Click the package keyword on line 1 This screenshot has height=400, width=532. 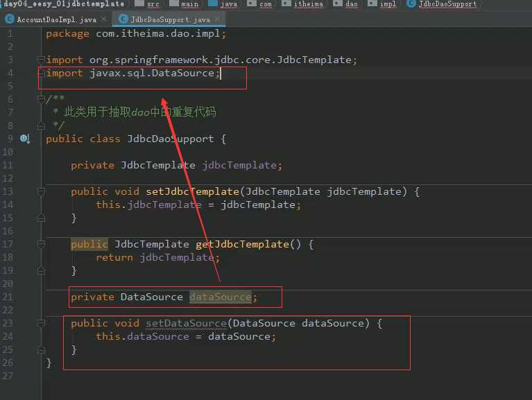[67, 34]
